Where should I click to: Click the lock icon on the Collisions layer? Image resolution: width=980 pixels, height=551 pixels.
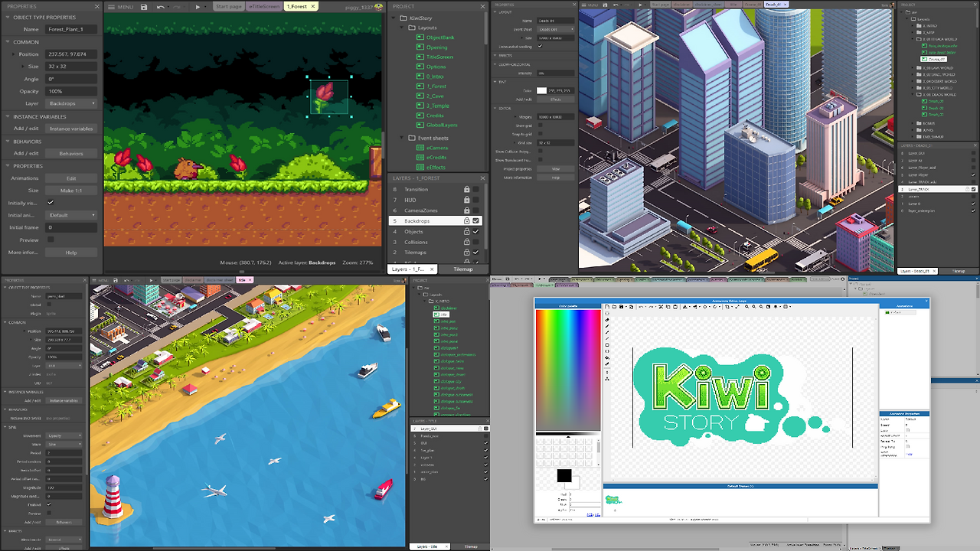click(x=466, y=242)
